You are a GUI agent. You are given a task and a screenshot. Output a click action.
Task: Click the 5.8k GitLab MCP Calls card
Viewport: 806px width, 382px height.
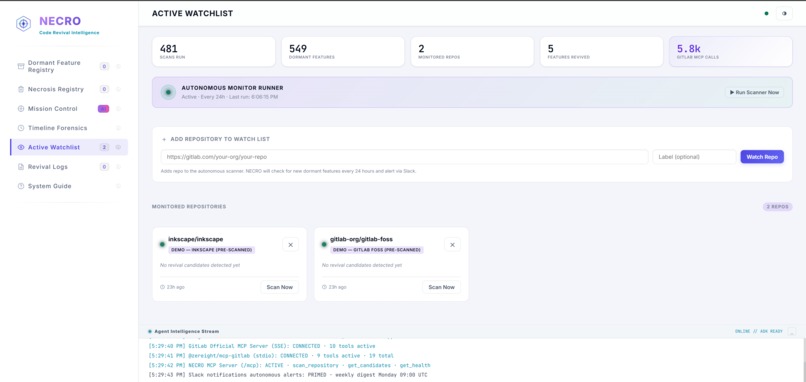tap(731, 51)
